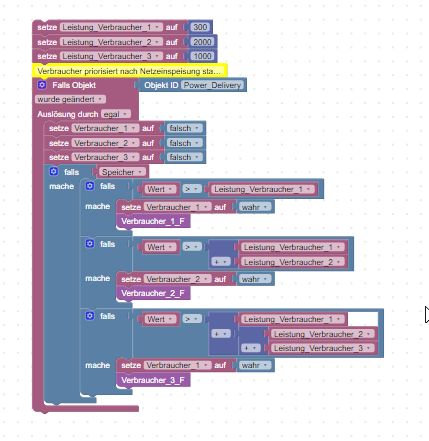Open the Speicher variable dropdown
Image resolution: width=429 pixels, height=441 pixels.
point(123,172)
